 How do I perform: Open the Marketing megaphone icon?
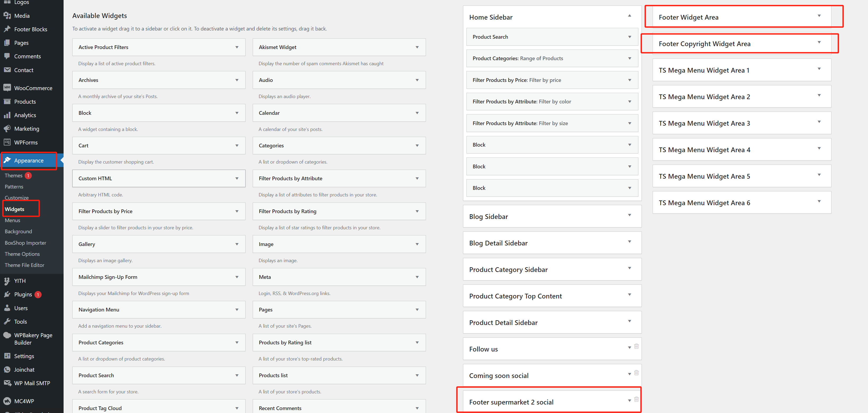7,129
